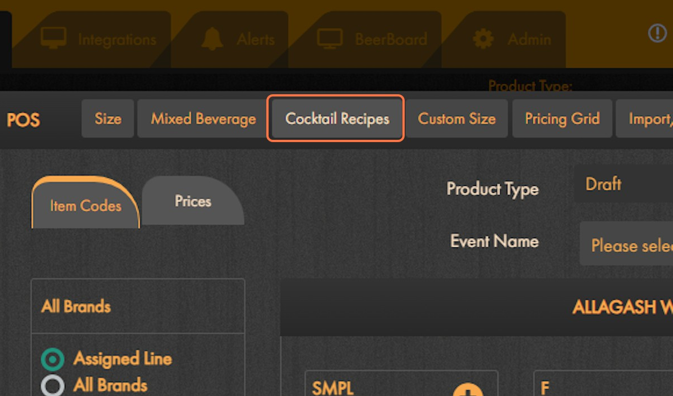
Task: Click the SMPL plus icon
Action: pyautogui.click(x=468, y=390)
